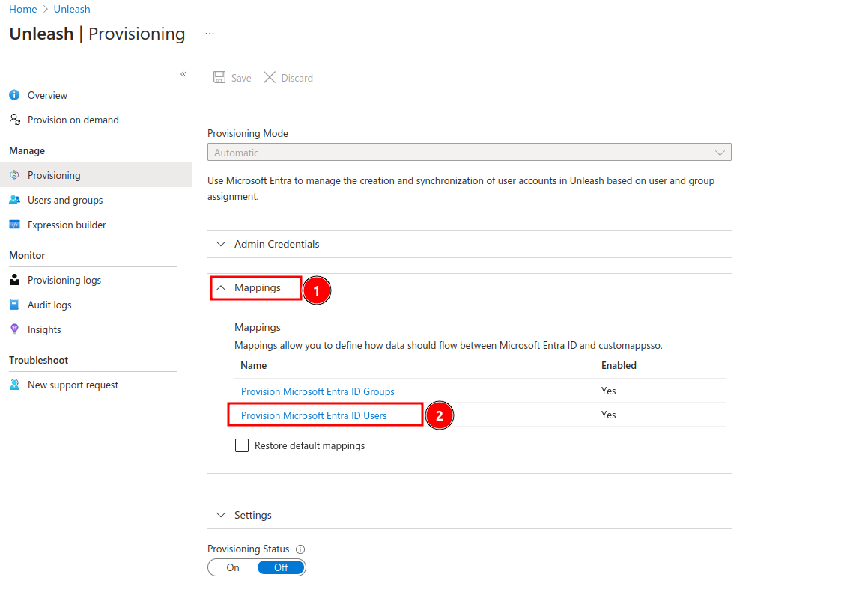Click the Save button
The image size is (868, 592).
[x=232, y=77]
